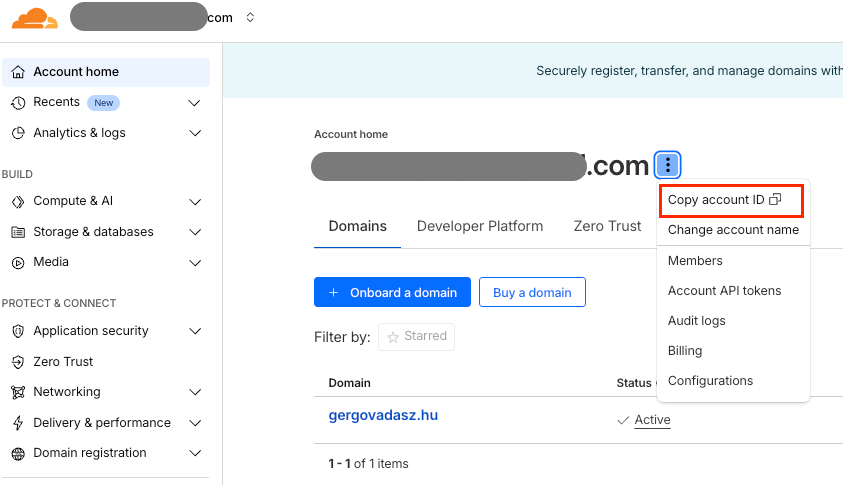
Task: Click the Buy a domain button
Action: click(x=532, y=293)
